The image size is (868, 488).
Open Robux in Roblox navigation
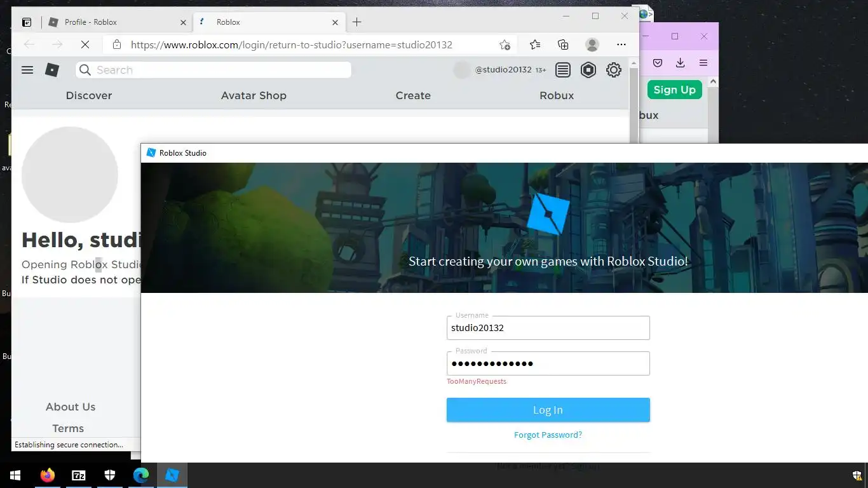pos(557,95)
